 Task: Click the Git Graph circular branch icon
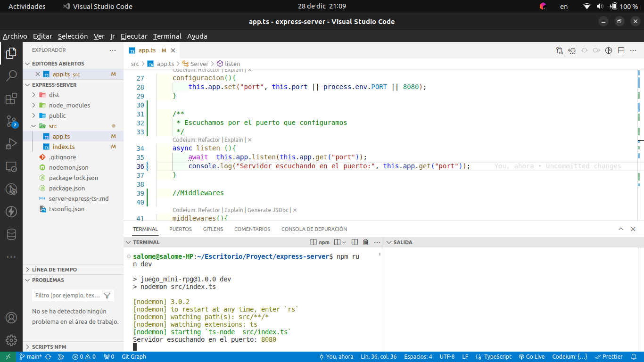point(609,50)
